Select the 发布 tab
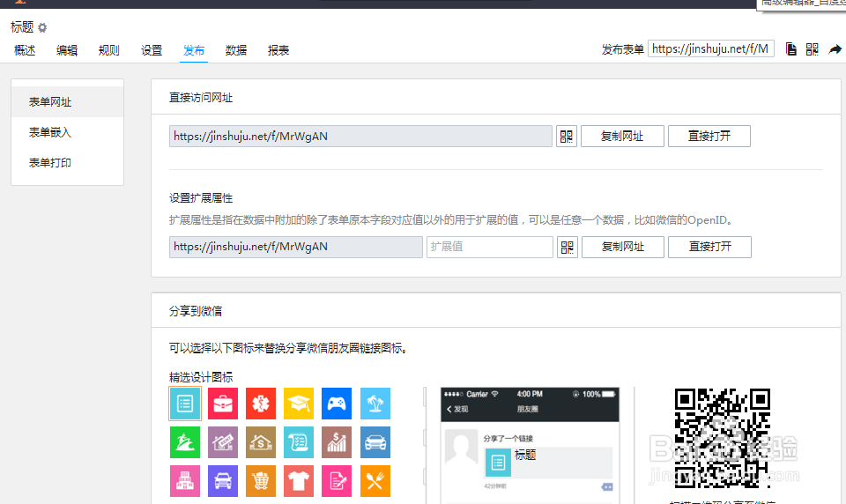 [x=194, y=51]
